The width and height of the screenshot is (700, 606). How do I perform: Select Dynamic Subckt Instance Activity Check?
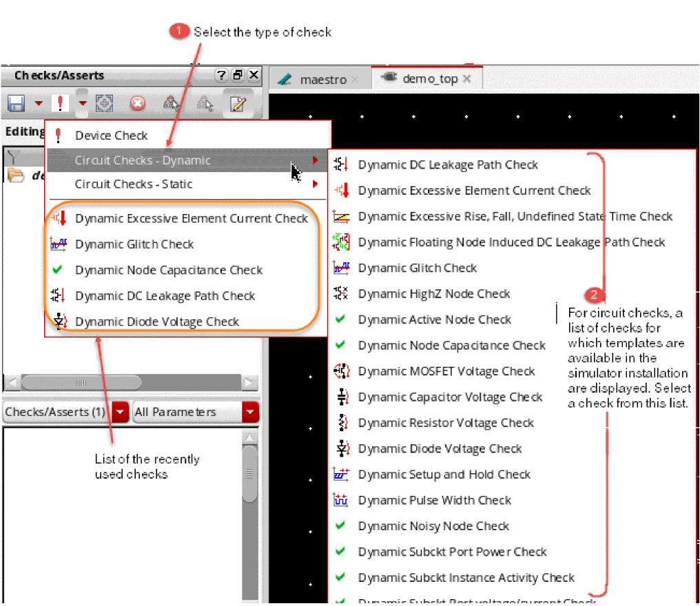[x=512, y=578]
